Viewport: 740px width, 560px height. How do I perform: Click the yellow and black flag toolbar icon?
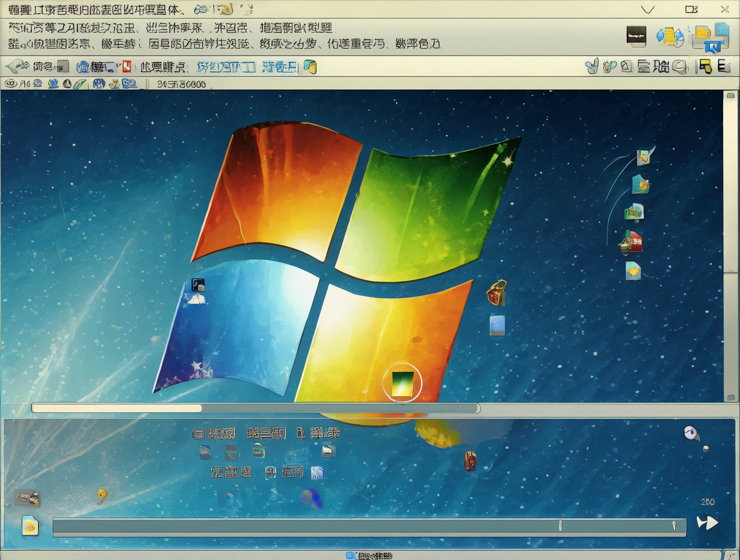pyautogui.click(x=705, y=66)
